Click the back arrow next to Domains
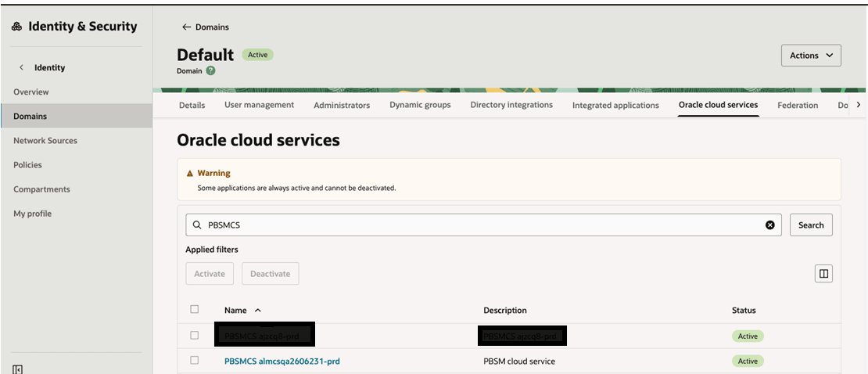This screenshot has height=374, width=868. [187, 27]
